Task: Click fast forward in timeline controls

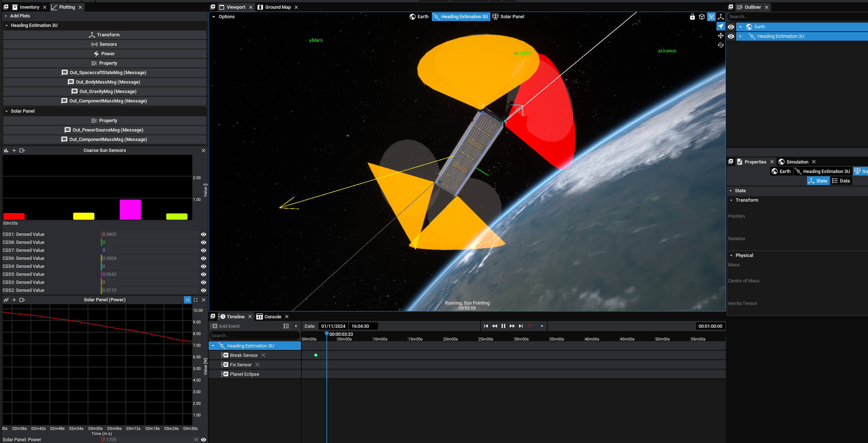Action: point(512,326)
